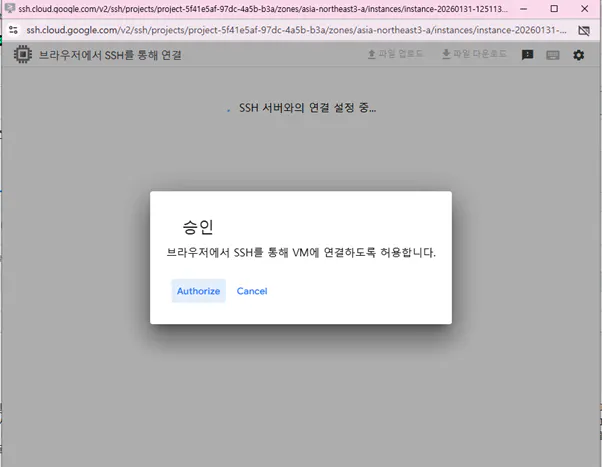The height and width of the screenshot is (467, 602).
Task: Click the chip icon beside SSH title
Action: 23,54
